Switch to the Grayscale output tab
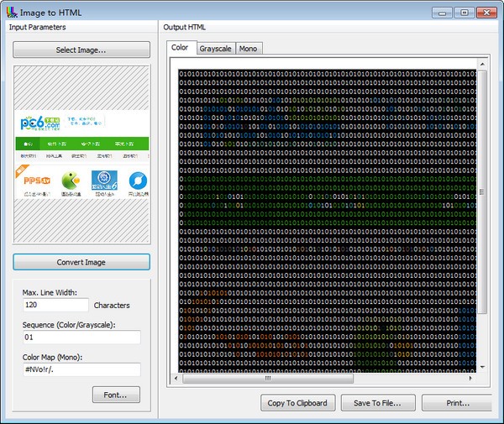504x424 pixels. [215, 49]
